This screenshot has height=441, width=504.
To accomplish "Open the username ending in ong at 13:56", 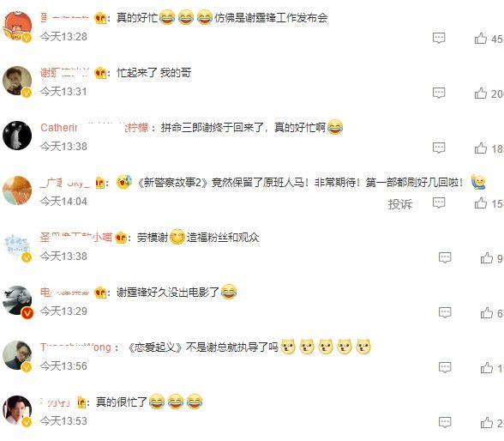I will point(75,347).
